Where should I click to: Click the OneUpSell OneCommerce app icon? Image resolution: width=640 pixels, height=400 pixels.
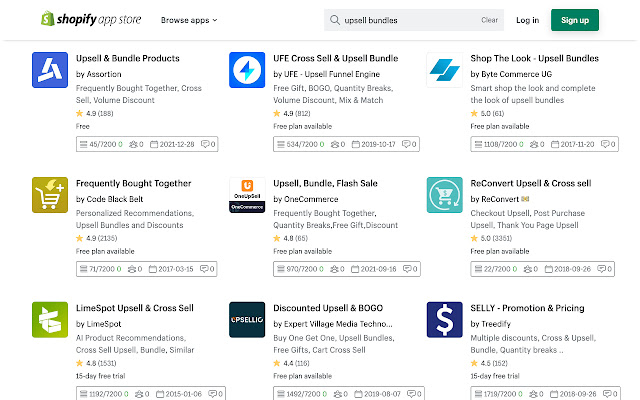(x=246, y=195)
